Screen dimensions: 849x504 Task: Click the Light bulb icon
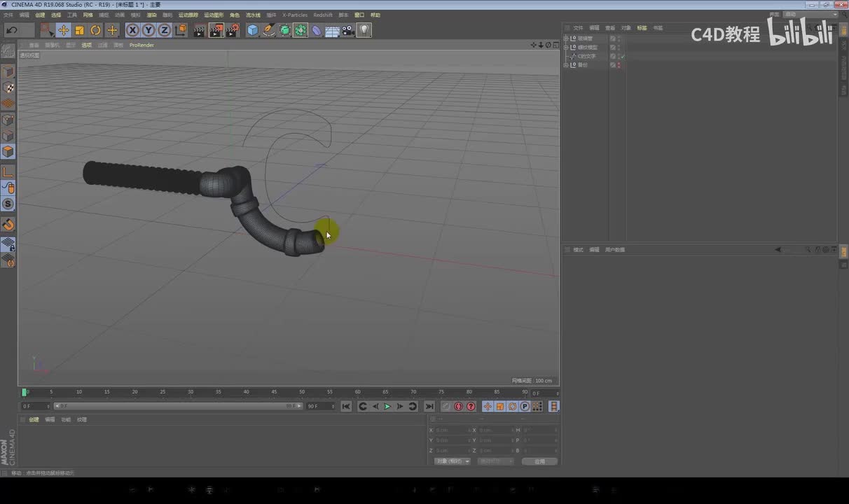click(364, 30)
